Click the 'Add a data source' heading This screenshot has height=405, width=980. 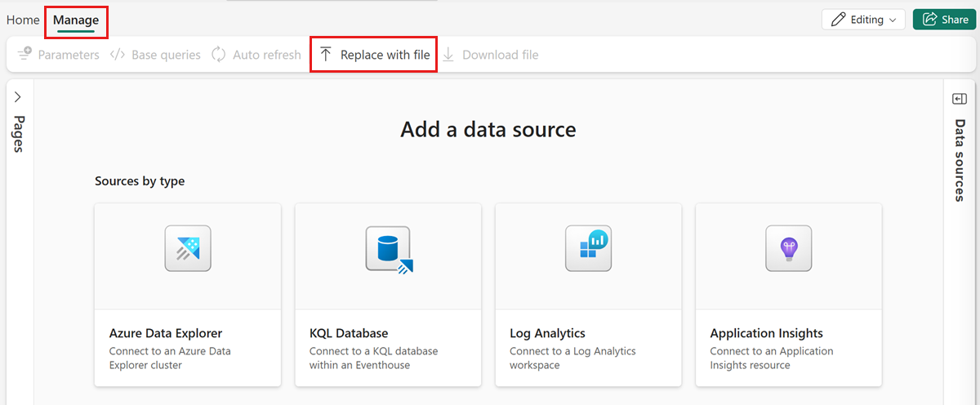(x=488, y=129)
